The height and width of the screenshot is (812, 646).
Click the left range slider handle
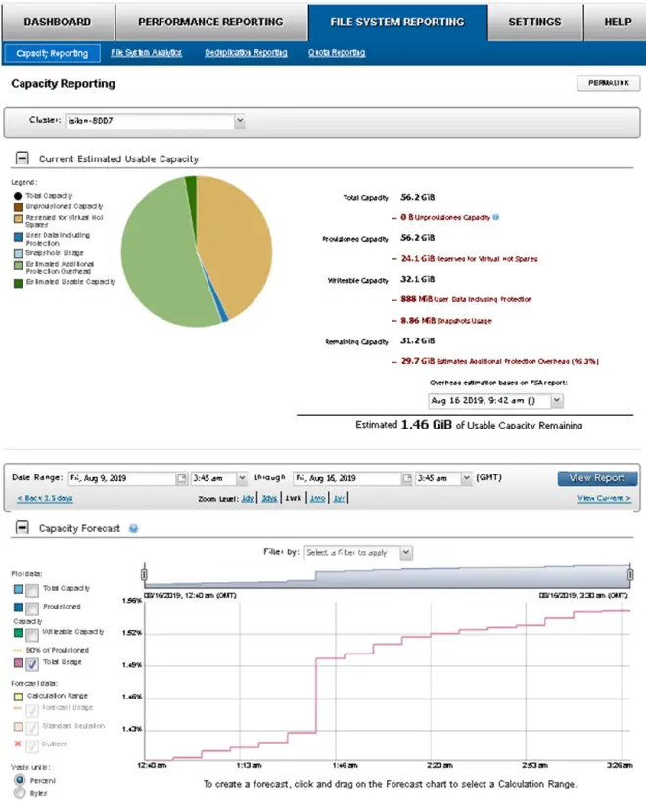point(144,575)
